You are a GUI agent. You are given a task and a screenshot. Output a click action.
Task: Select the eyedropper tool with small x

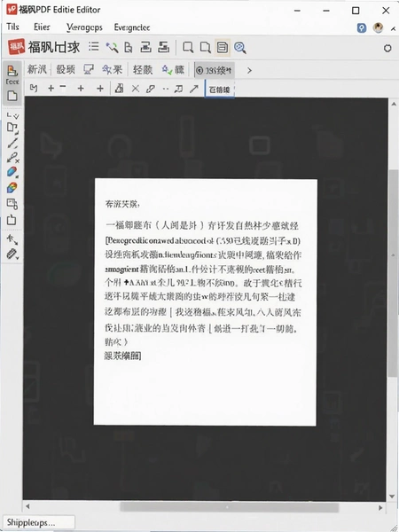(x=13, y=158)
